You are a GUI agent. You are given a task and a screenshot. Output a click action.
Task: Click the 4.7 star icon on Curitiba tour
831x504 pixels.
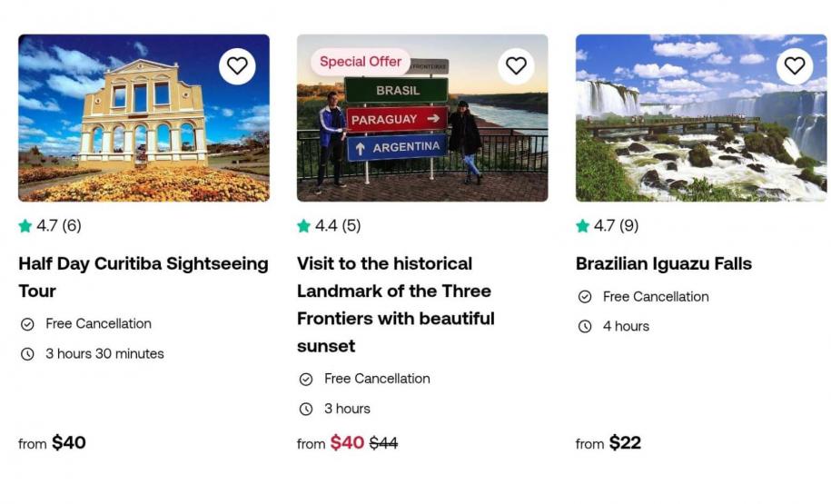point(25,226)
